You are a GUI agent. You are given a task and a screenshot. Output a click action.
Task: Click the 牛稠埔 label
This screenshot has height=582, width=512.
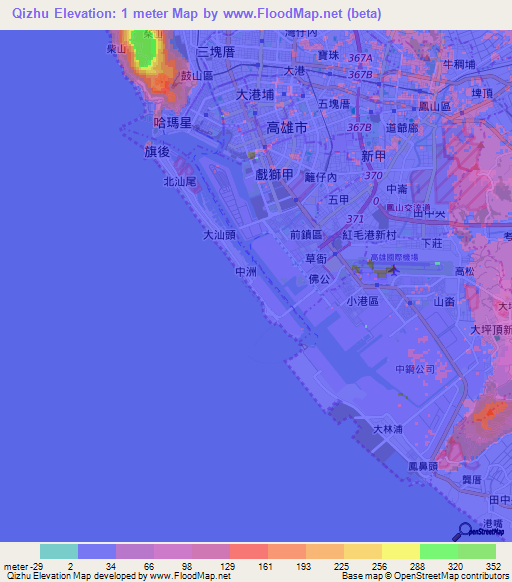(x=459, y=65)
